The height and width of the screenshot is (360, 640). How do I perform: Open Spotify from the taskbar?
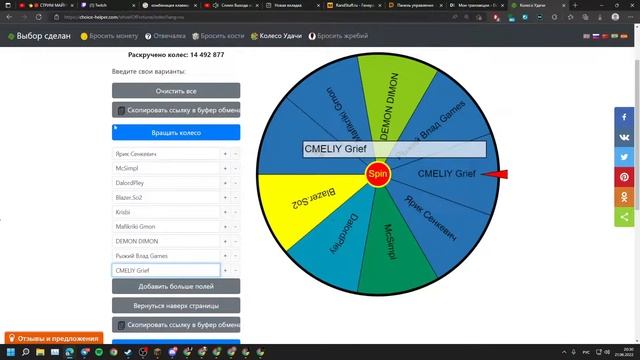(x=99, y=352)
